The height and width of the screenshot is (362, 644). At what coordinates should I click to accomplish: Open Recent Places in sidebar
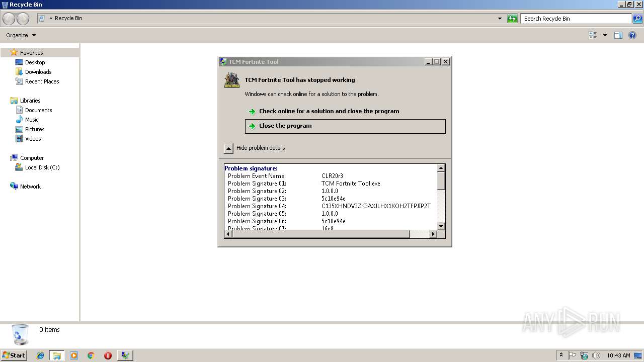42,81
